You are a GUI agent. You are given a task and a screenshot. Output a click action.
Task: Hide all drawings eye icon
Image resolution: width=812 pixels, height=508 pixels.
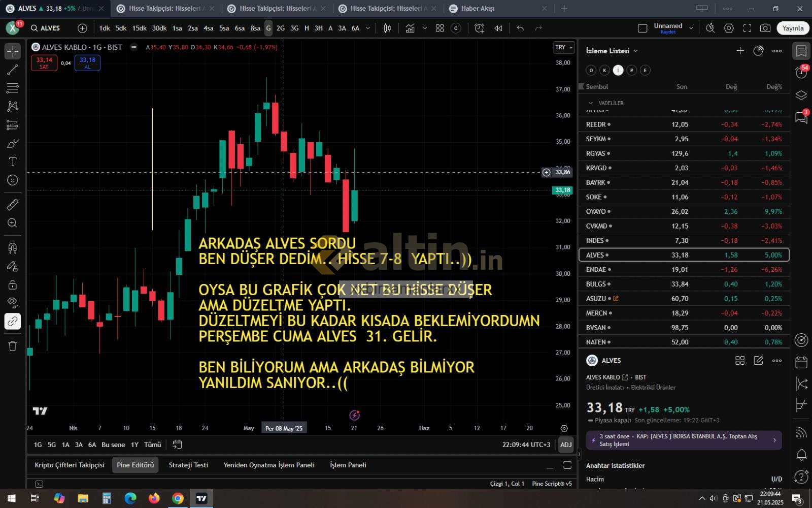pos(13,303)
